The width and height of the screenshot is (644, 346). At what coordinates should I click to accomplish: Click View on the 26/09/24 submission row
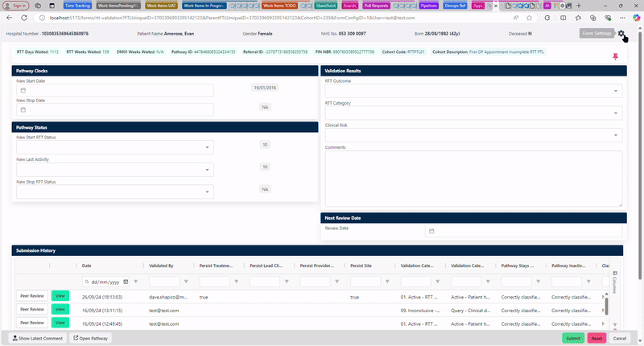[x=60, y=296]
